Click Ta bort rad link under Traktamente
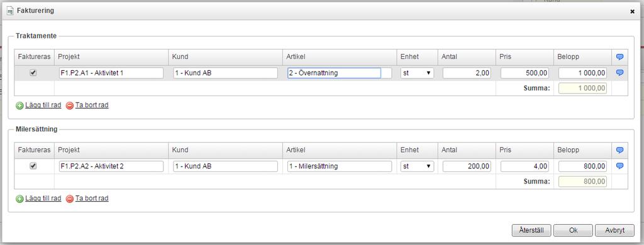This screenshot has height=245, width=644. coord(92,105)
